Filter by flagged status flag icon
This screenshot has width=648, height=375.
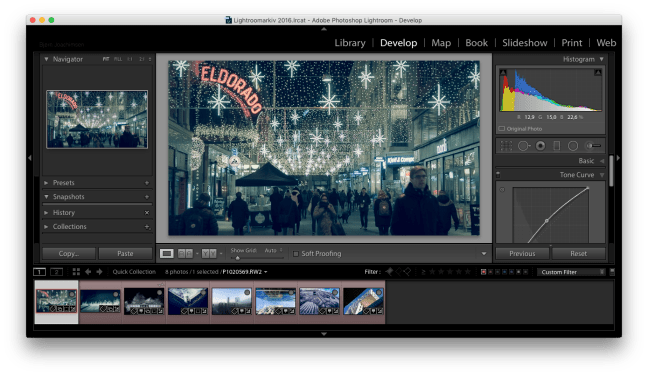(x=389, y=272)
